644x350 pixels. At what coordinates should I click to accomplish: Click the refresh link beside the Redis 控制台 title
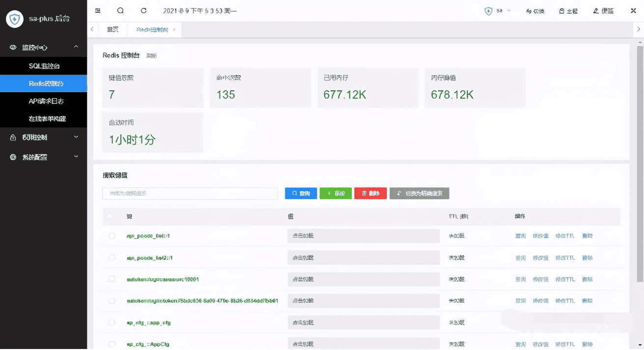(152, 55)
